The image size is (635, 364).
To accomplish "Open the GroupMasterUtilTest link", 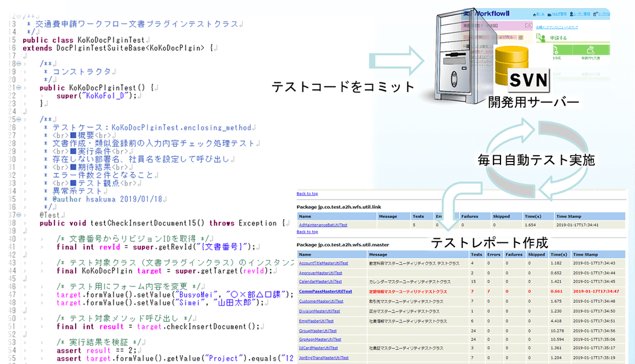I will tap(317, 331).
